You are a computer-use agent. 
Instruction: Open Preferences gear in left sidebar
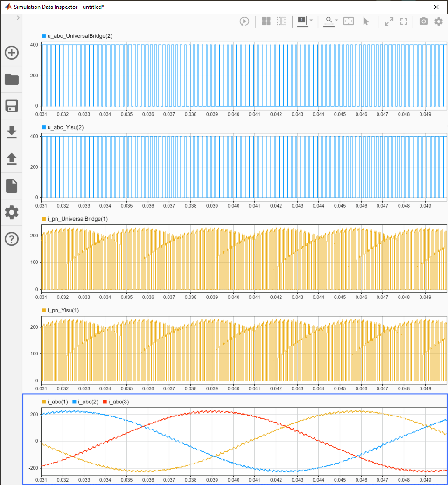point(12,212)
